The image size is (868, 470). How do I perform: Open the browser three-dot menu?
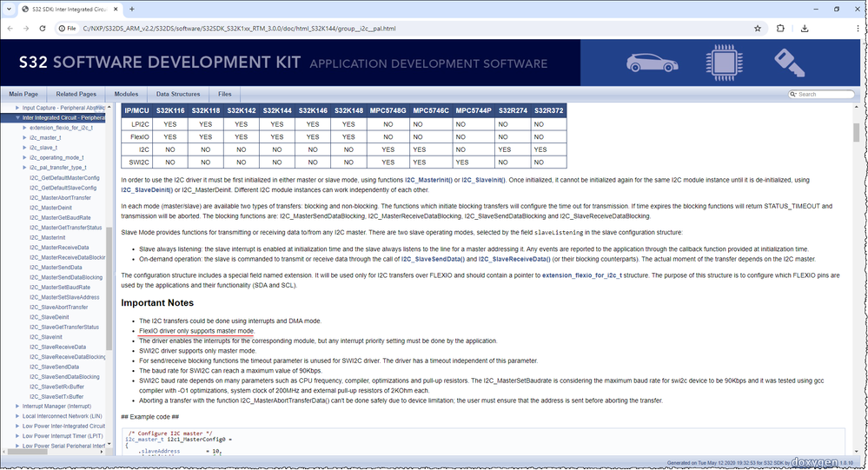coord(858,28)
